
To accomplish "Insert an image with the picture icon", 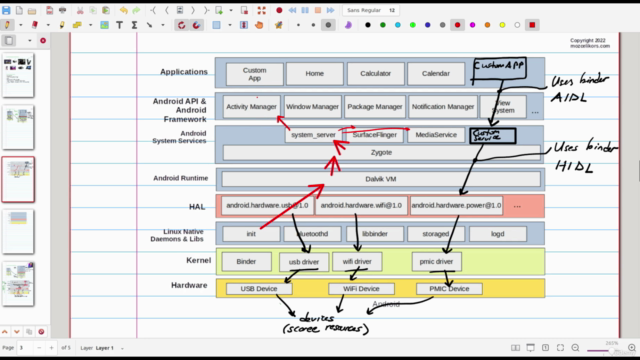I will point(104,25).
